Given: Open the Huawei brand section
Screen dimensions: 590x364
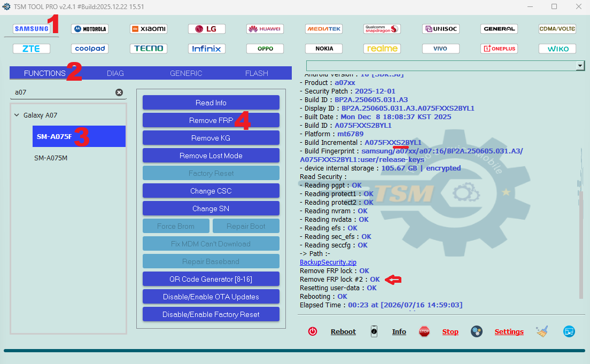Looking at the screenshot, I should (x=265, y=29).
